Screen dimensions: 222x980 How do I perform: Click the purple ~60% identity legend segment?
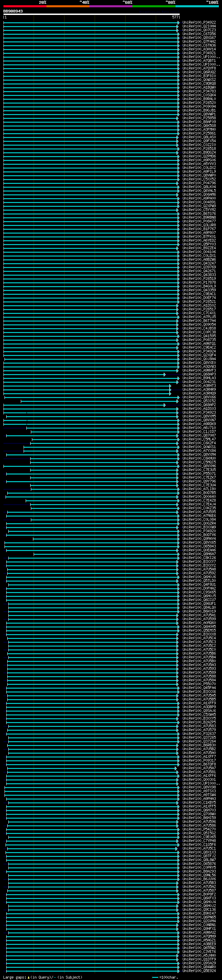tap(111, 6)
